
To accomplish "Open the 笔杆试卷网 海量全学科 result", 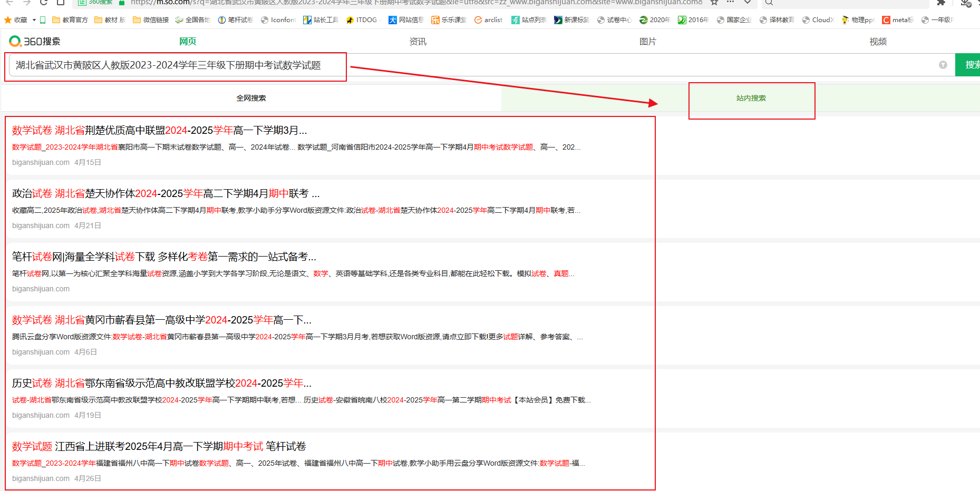I will (164, 257).
